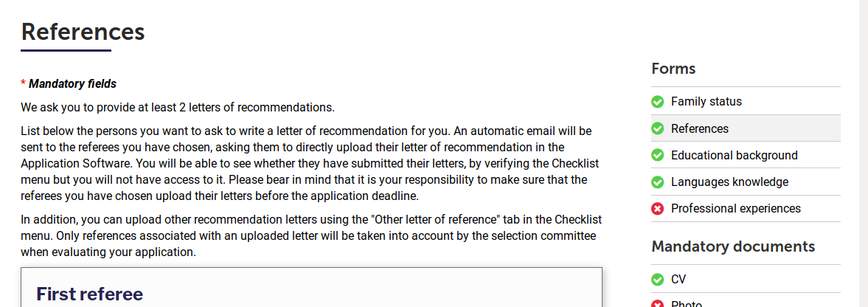Click the First referee section heading
This screenshot has width=868, height=307.
(90, 294)
